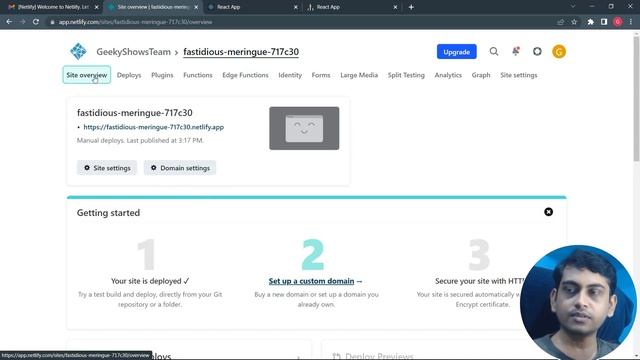Viewport: 640px width, 360px height.
Task: Click the Upgrade button
Action: [456, 52]
